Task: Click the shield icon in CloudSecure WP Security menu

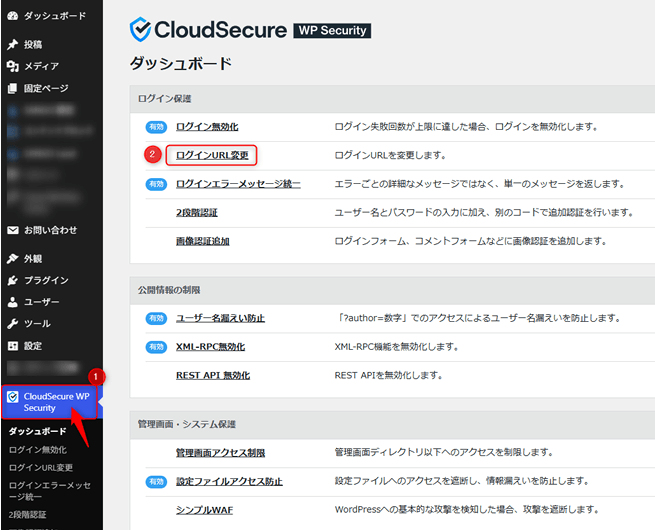Action: (x=13, y=396)
